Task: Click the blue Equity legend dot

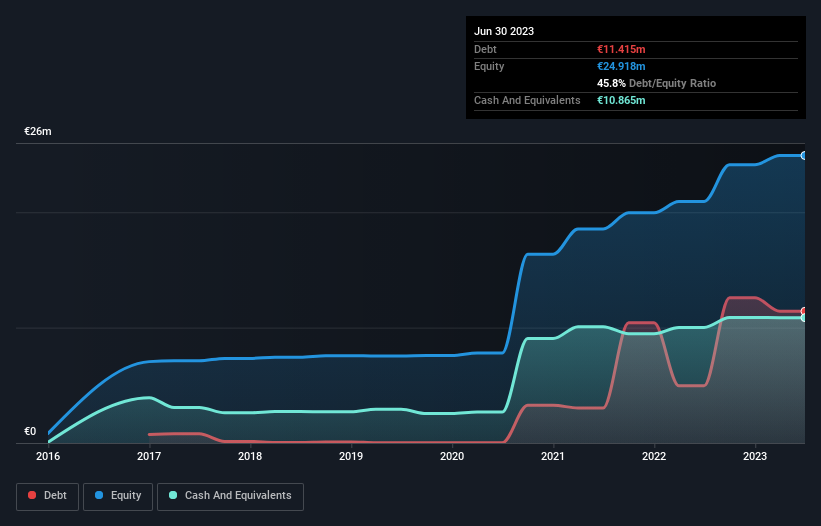Action: [x=99, y=495]
